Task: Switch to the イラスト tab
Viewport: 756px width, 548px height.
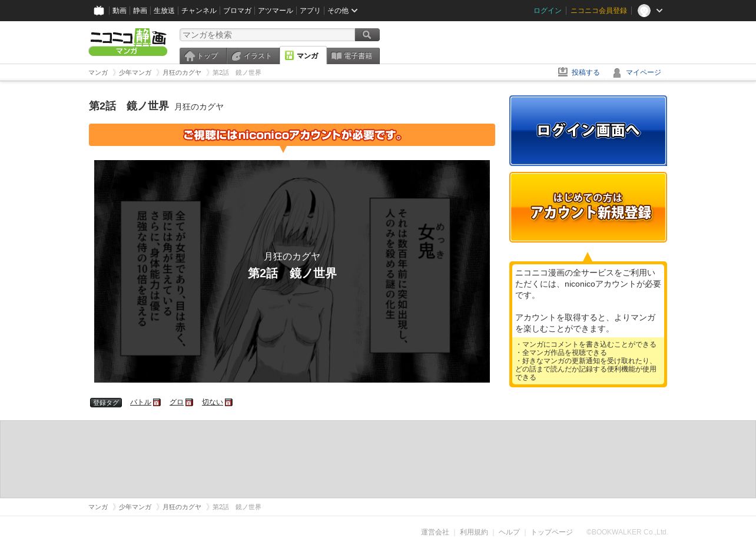Action: pyautogui.click(x=253, y=56)
